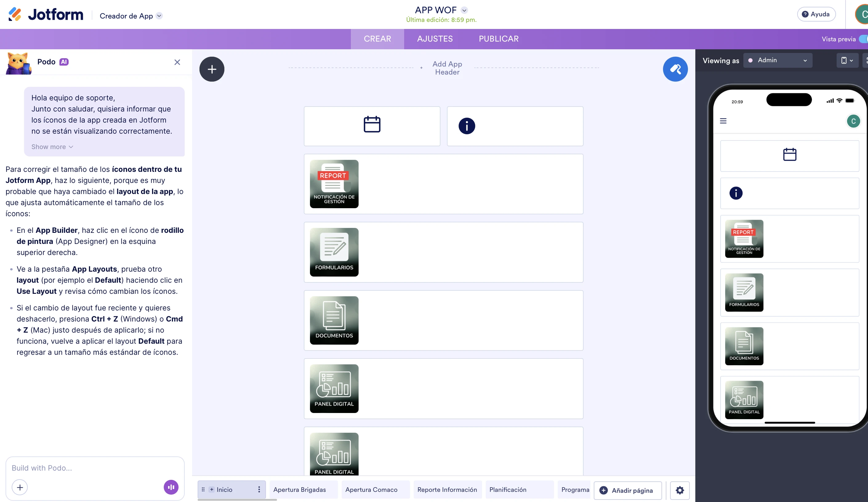The height and width of the screenshot is (502, 868).
Task: Open the PANEL DIGITAL icon on the canvas
Action: click(334, 389)
